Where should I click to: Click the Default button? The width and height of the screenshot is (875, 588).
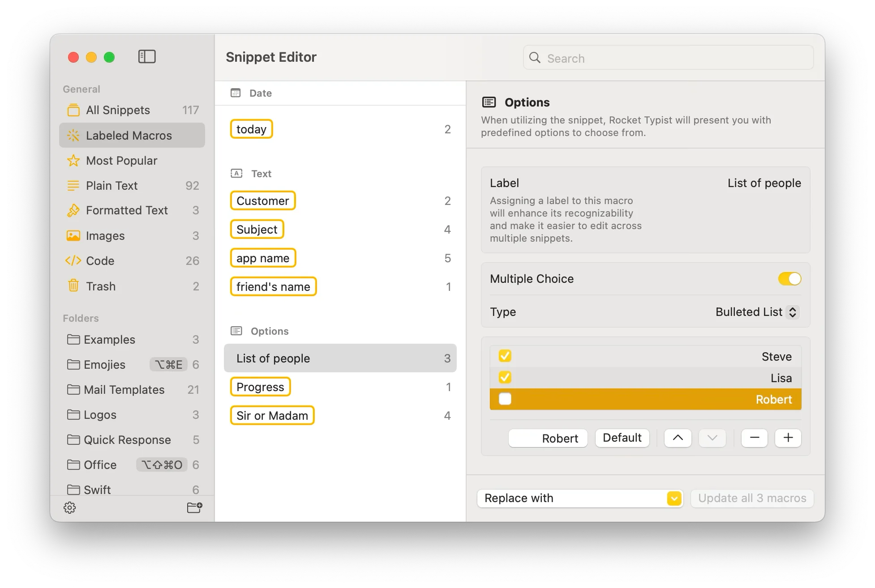pos(622,438)
